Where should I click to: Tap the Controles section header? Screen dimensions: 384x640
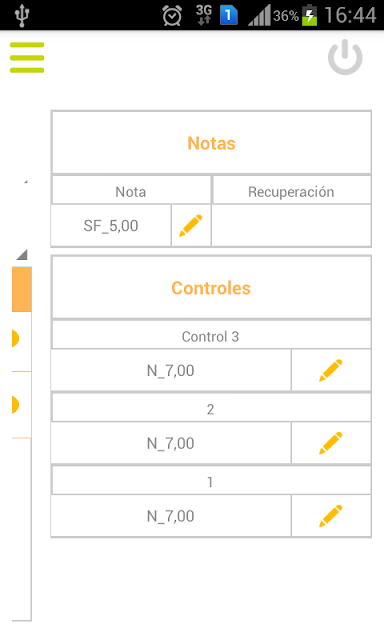(x=211, y=288)
